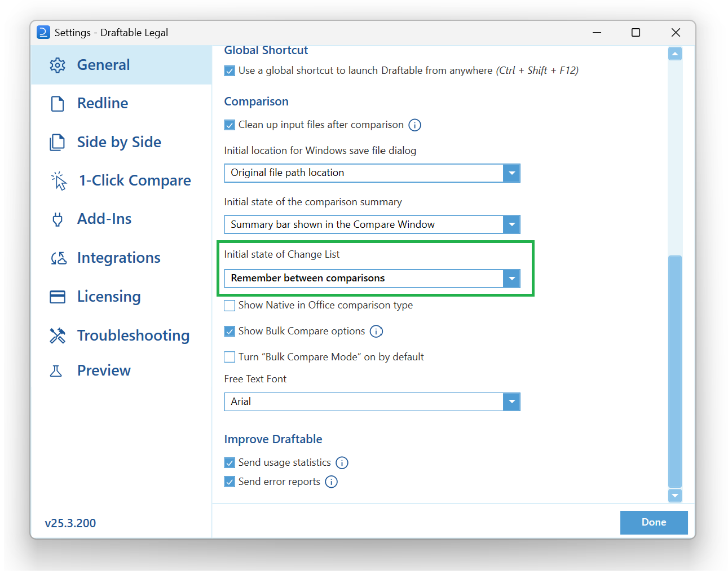The image size is (728, 578).
Task: Open the Summary bar comparison summary dropdown
Action: pos(511,224)
